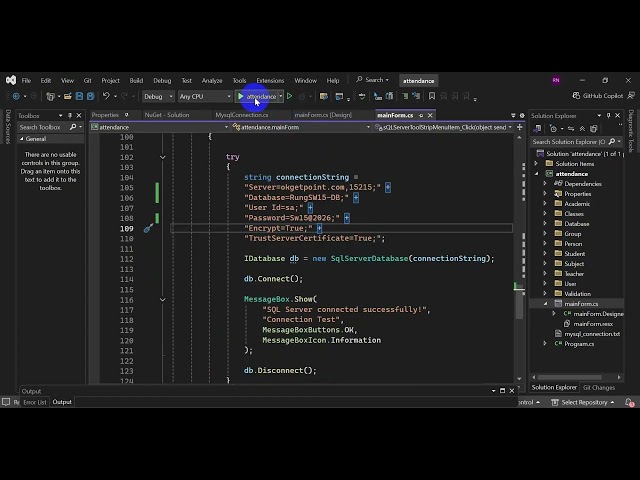The width and height of the screenshot is (640, 480).
Task: Click the Solution Explorer horizontal scrollbar
Action: pos(570,377)
